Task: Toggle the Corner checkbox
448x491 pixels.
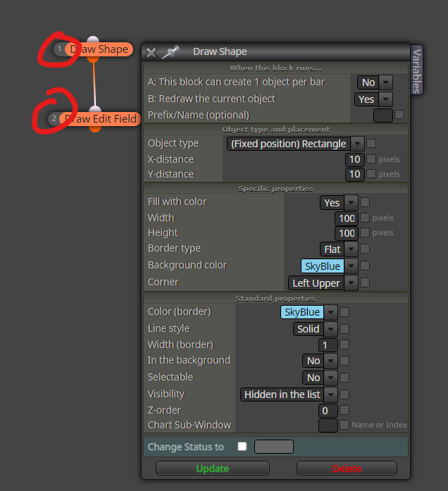Action: pos(365,282)
